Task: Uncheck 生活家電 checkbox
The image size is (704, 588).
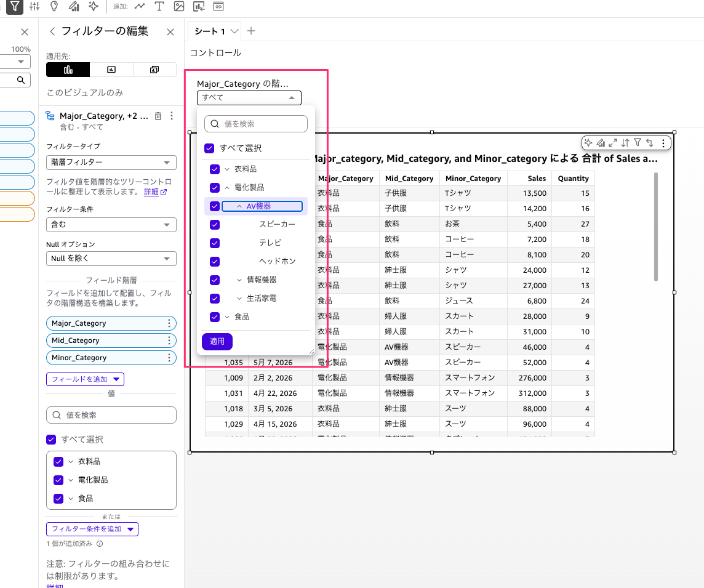Action: [x=215, y=298]
